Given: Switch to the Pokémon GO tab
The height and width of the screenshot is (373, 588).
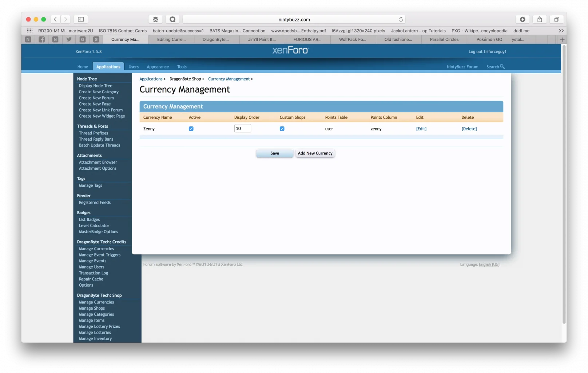Looking at the screenshot, I should tap(489, 39).
